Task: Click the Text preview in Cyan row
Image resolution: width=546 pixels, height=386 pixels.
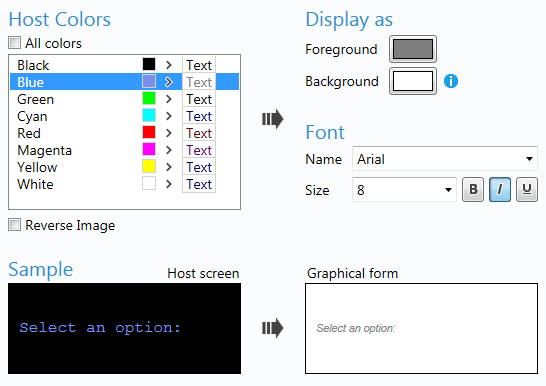Action: point(199,116)
